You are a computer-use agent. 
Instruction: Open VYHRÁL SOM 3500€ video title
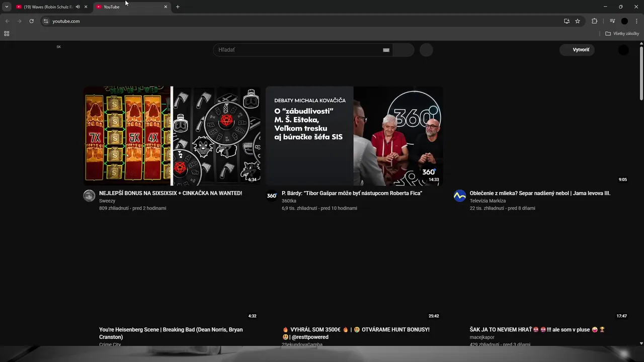(356, 333)
